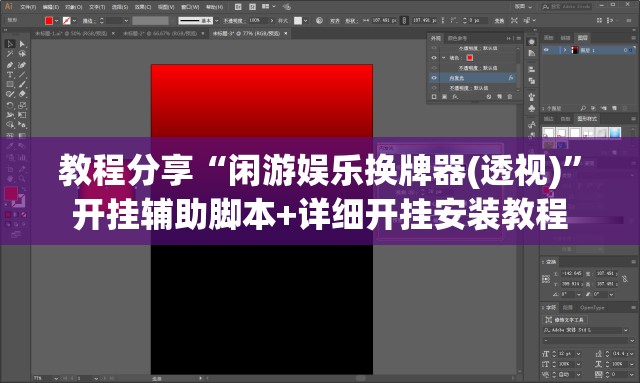This screenshot has width=640, height=383.
Task: Click 变换 transform link in control bar
Action: [499, 20]
